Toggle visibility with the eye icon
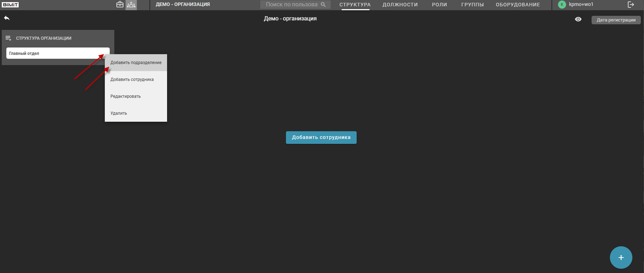 click(x=578, y=19)
